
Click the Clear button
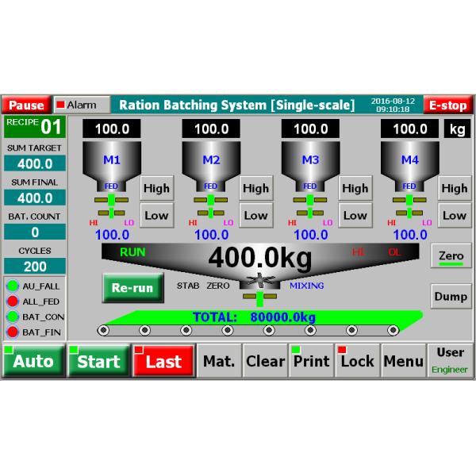click(x=265, y=361)
